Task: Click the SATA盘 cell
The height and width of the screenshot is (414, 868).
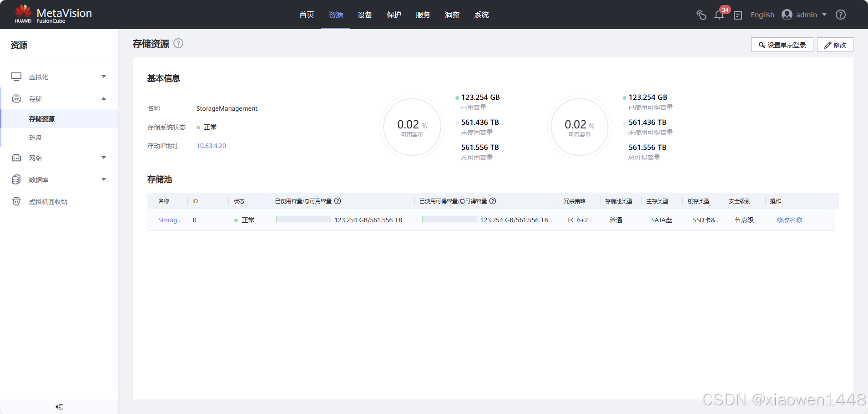Action: click(x=661, y=220)
